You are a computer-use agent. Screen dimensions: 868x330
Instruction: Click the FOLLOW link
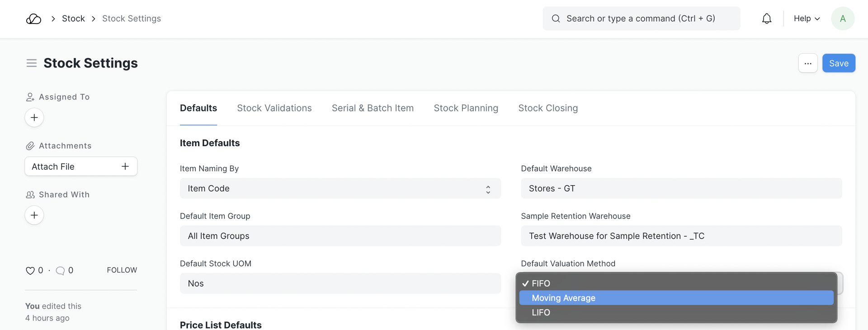point(122,270)
